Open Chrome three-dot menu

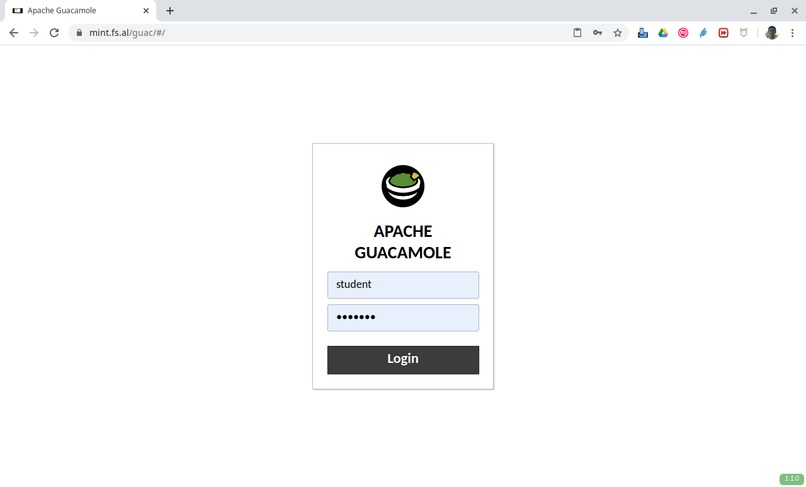(x=792, y=33)
